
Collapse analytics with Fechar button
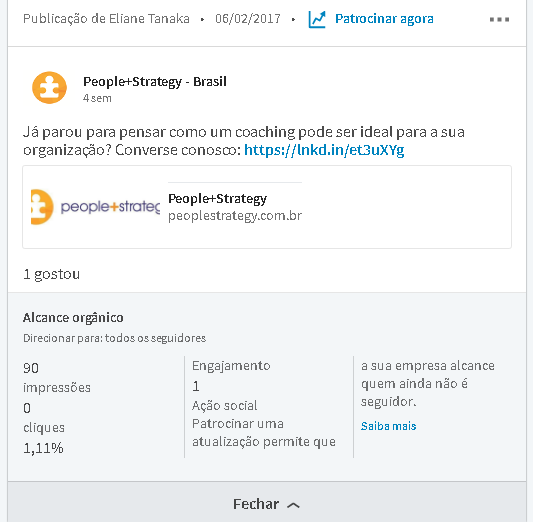tap(266, 504)
